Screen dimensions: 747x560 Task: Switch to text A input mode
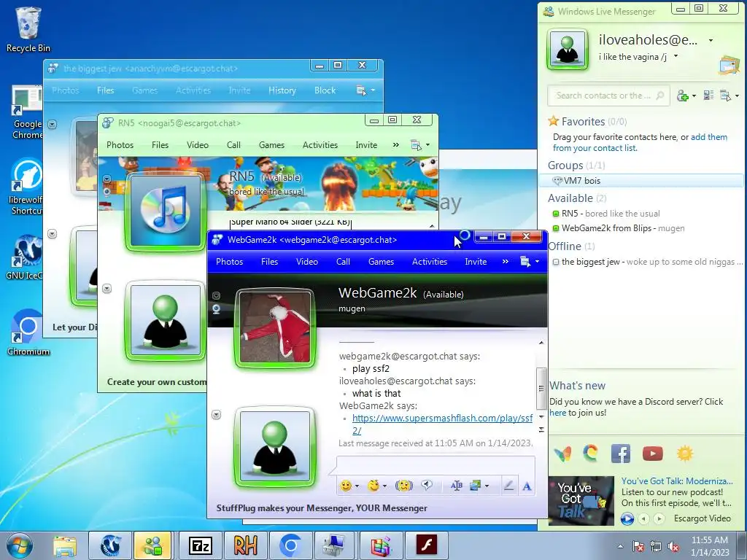point(527,486)
